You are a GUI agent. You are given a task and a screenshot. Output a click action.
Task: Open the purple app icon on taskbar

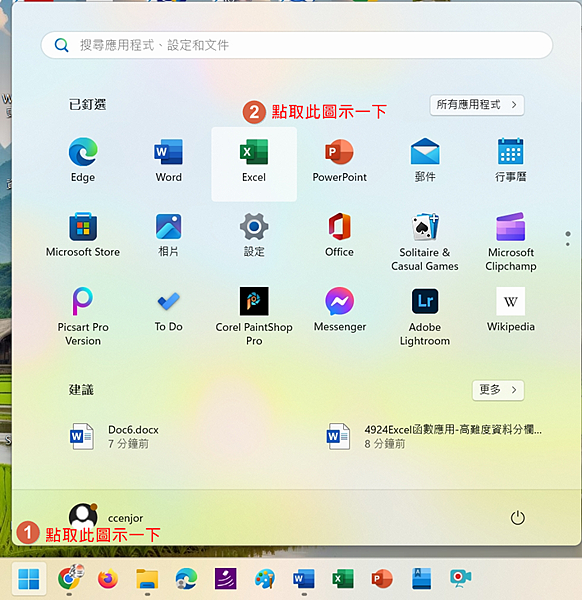[x=225, y=579]
